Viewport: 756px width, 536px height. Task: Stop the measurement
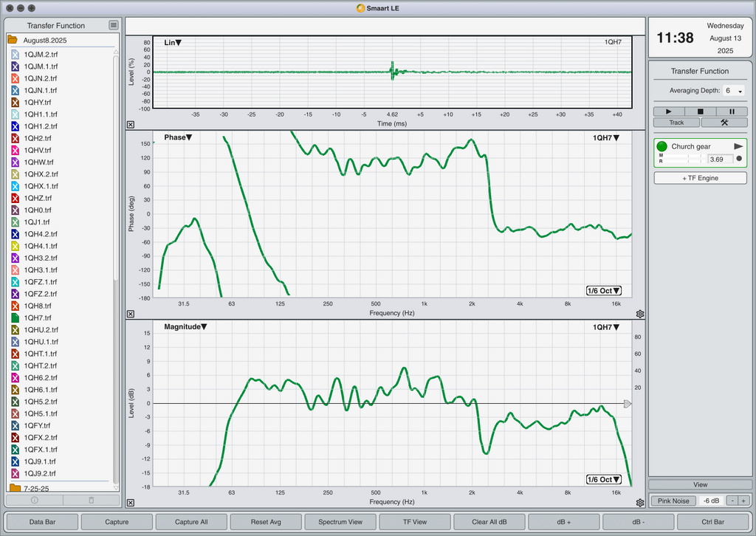click(x=700, y=111)
